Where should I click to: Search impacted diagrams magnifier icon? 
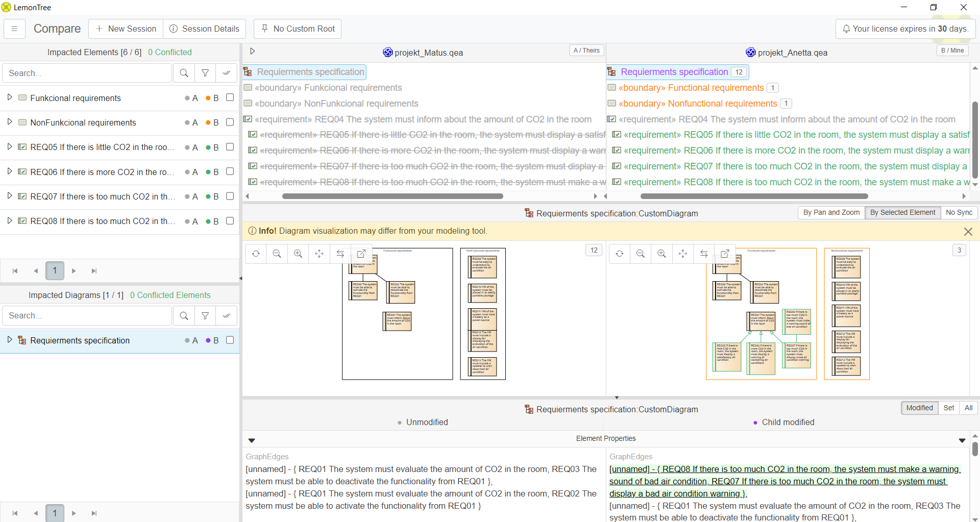[184, 316]
